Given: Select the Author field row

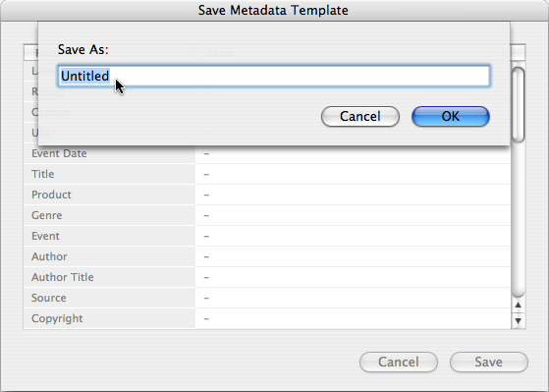Looking at the screenshot, I should pyautogui.click(x=267, y=256).
